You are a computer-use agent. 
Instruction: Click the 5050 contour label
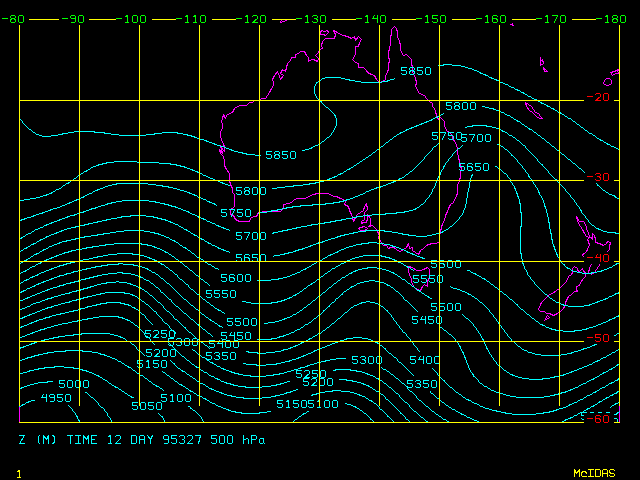(146, 405)
